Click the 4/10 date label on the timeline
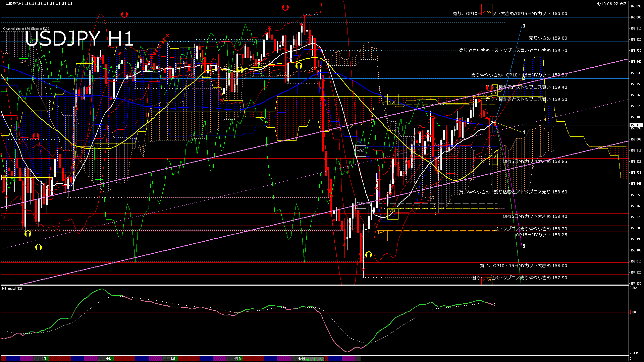Image resolution: width=644 pixels, height=362 pixels. coord(237,359)
